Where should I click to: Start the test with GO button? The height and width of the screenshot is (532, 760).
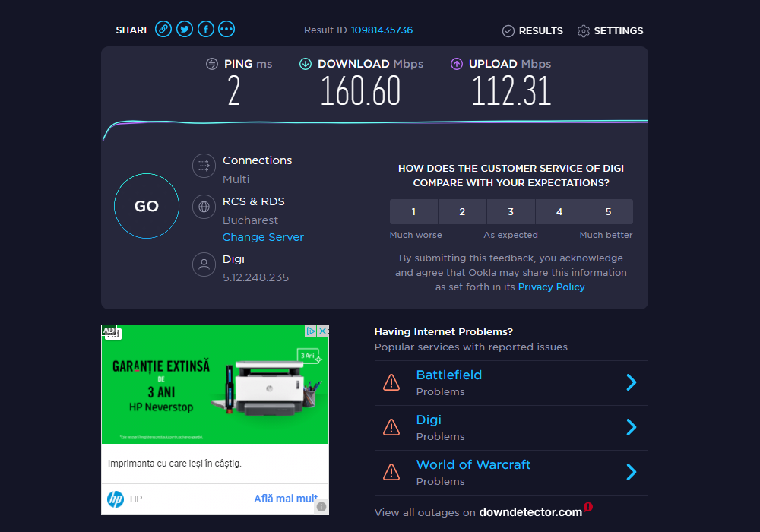click(147, 206)
